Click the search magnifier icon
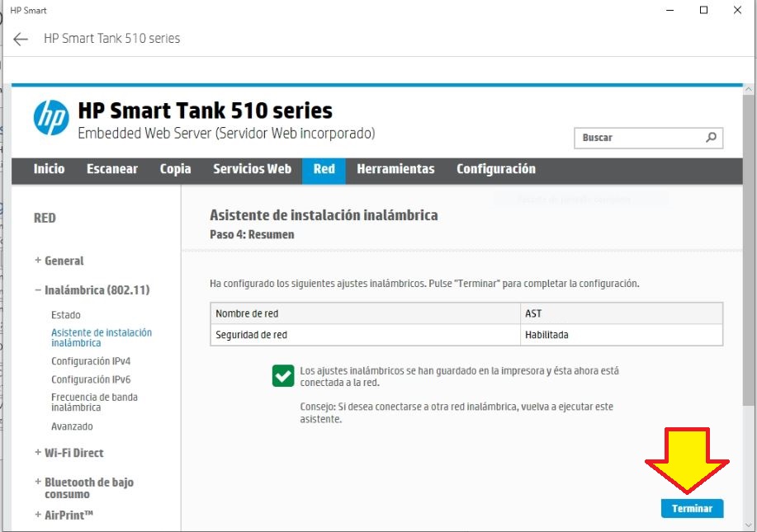 [x=711, y=138]
